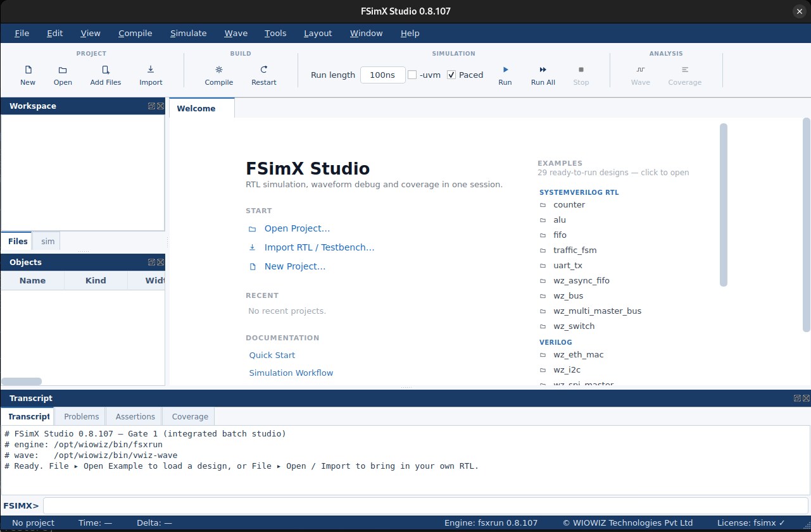Close the FSimX Studio window
Viewport: 811px width, 532px height.
tap(799, 11)
